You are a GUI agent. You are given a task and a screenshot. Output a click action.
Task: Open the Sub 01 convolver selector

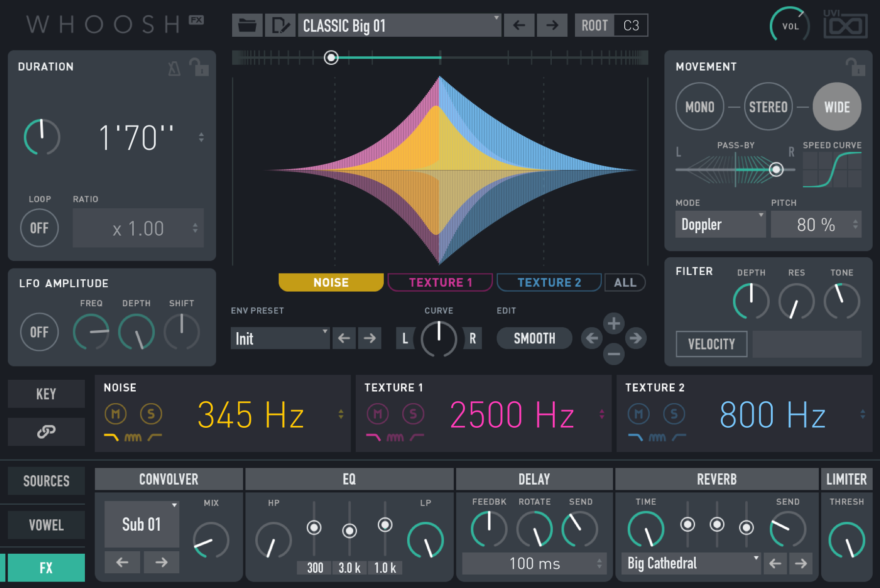coord(142,524)
